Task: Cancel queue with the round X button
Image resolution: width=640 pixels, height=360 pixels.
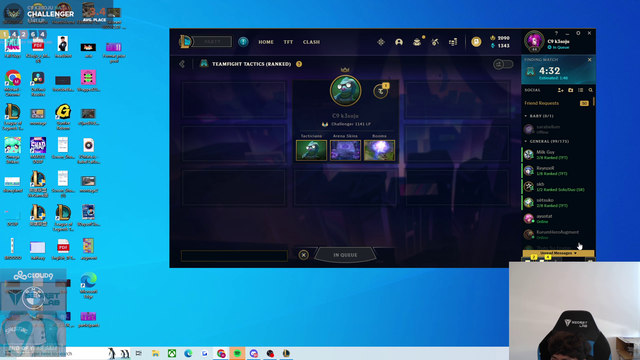Action: click(303, 255)
